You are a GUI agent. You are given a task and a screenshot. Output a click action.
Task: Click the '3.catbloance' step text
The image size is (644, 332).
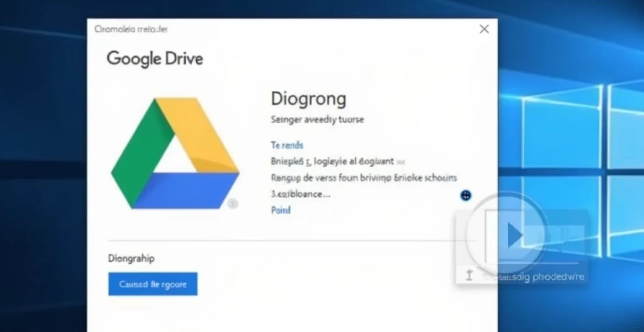click(x=301, y=194)
